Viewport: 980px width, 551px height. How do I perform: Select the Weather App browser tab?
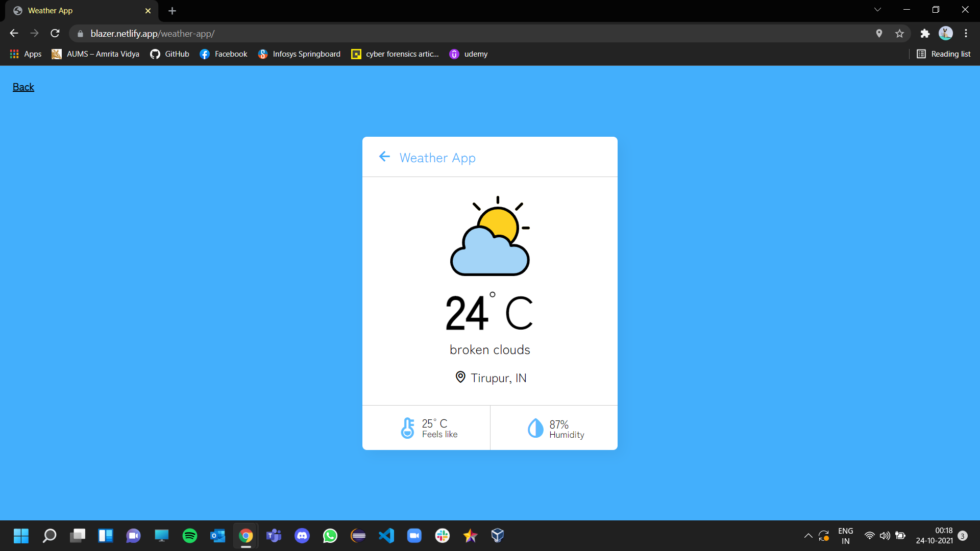pos(77,11)
